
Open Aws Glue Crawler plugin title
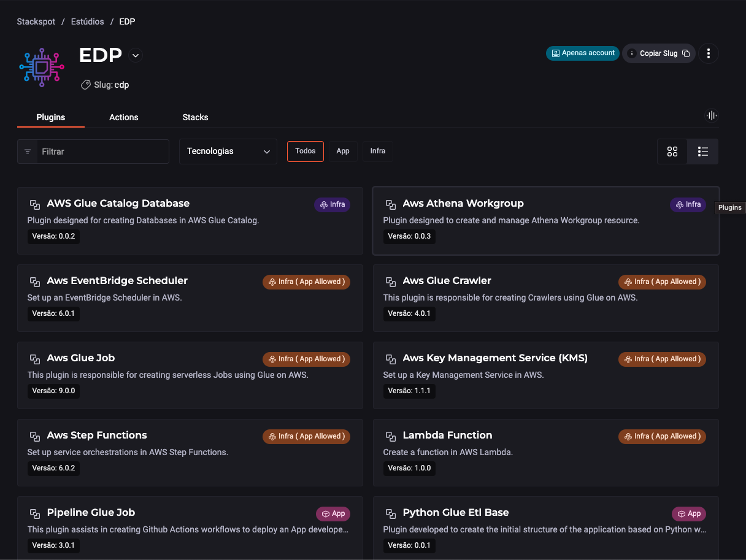[447, 281]
